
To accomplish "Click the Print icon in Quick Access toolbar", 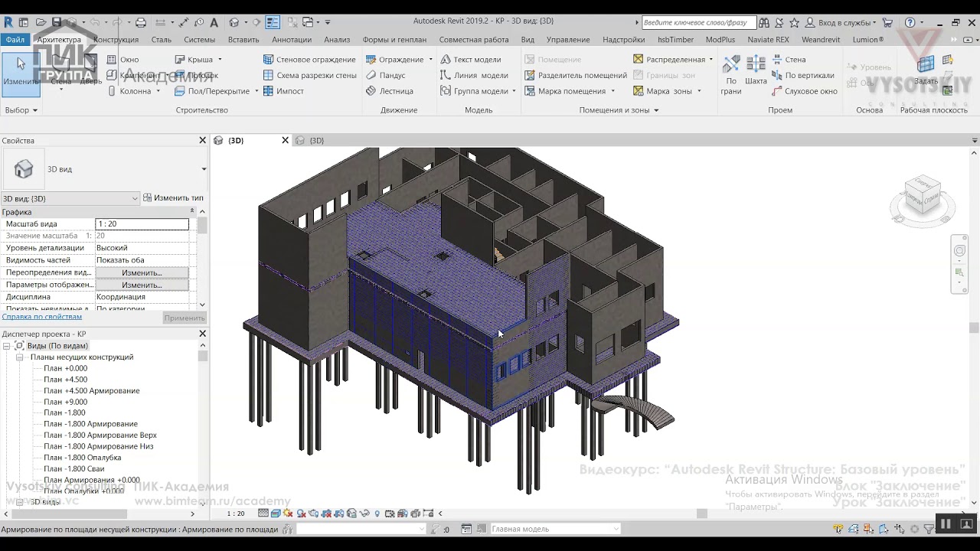I will tap(140, 22).
